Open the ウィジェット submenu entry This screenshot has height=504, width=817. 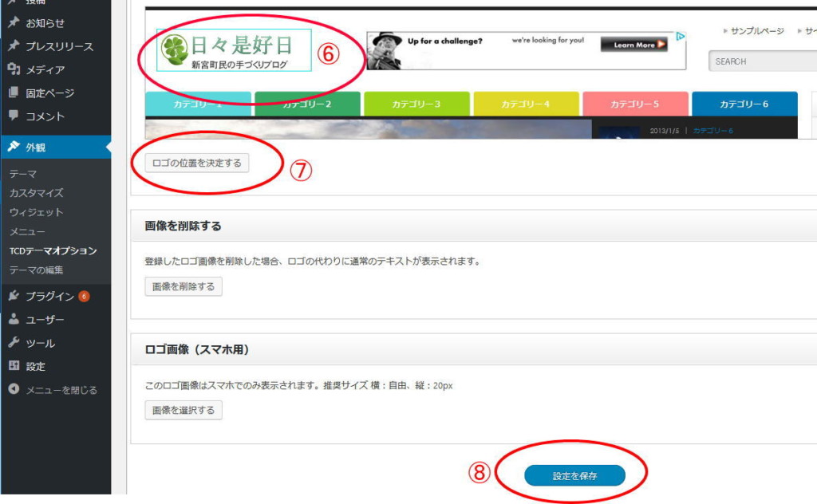37,212
